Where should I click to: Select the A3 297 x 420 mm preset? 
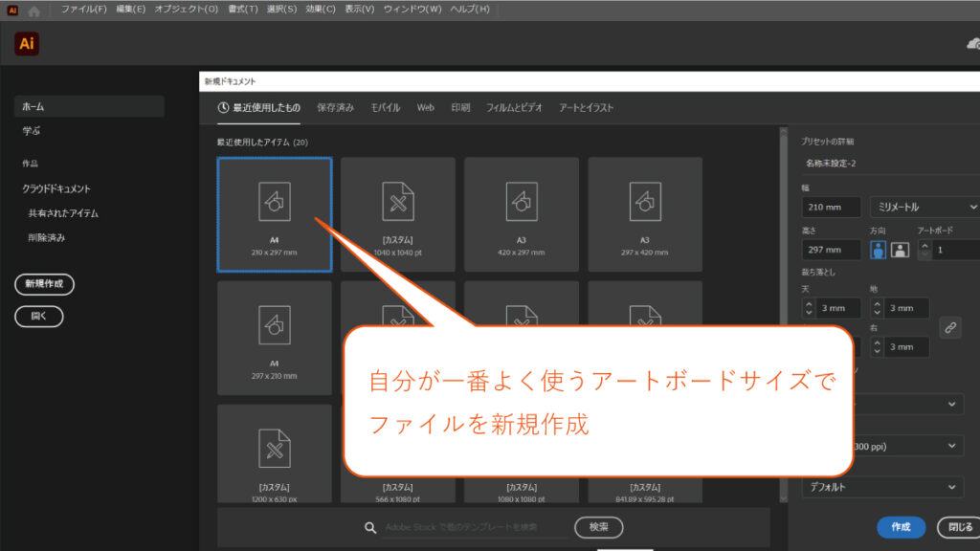click(x=645, y=214)
